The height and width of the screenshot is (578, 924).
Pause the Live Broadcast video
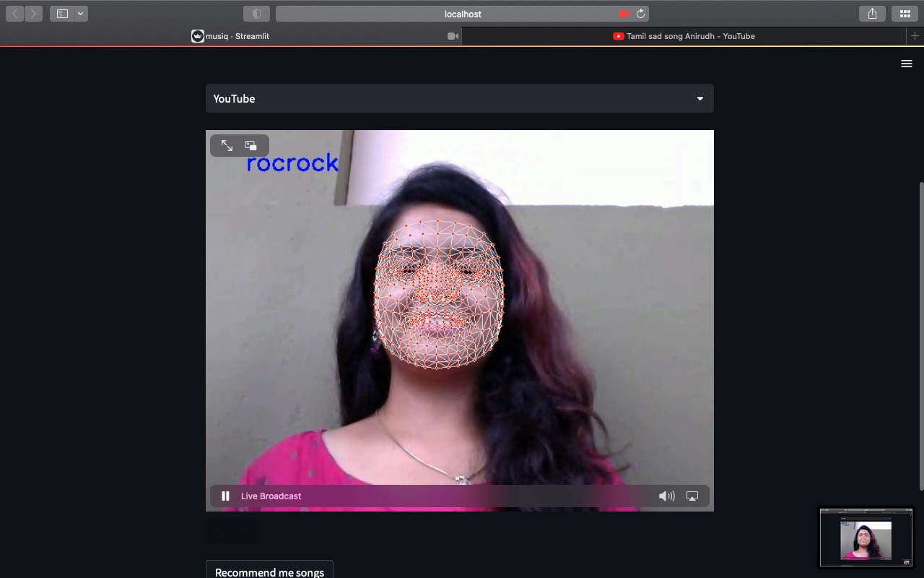[x=225, y=496]
